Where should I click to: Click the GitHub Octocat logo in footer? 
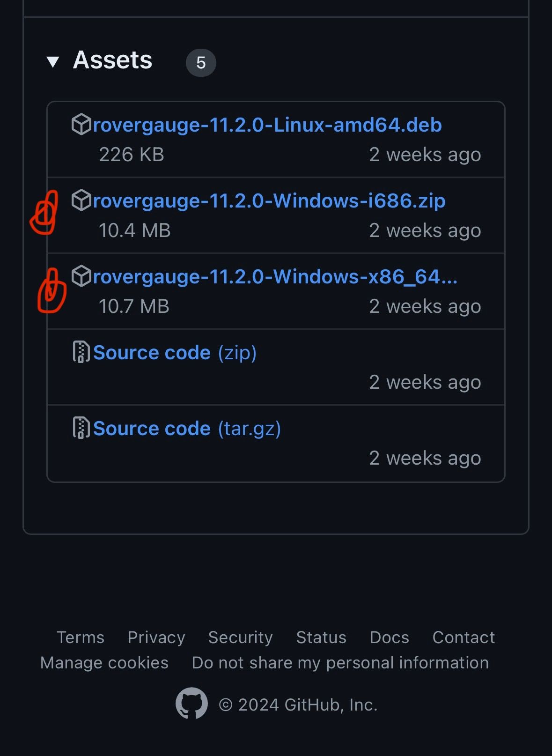[191, 704]
